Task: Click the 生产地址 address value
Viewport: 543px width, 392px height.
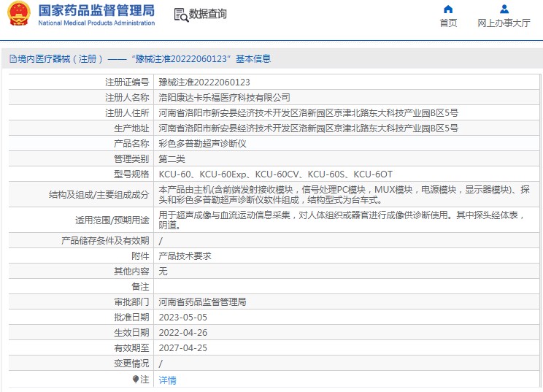Action: (308, 128)
